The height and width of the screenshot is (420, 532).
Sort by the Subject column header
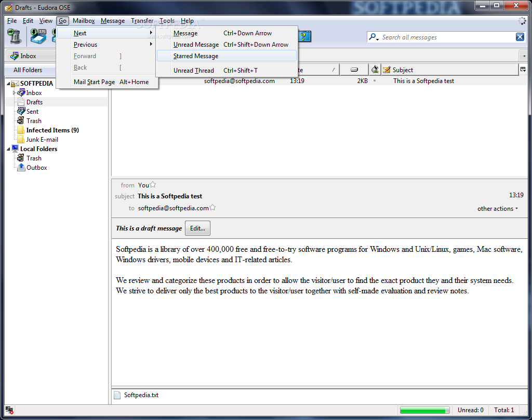click(449, 70)
